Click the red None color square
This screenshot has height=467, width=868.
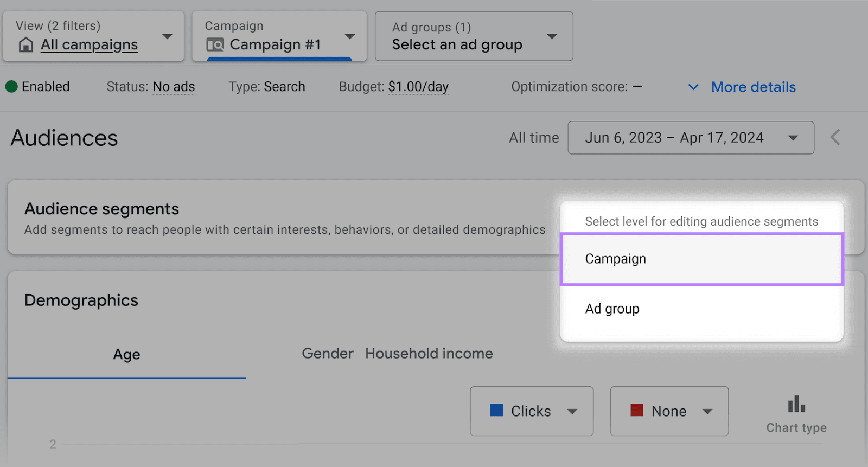[x=637, y=410]
